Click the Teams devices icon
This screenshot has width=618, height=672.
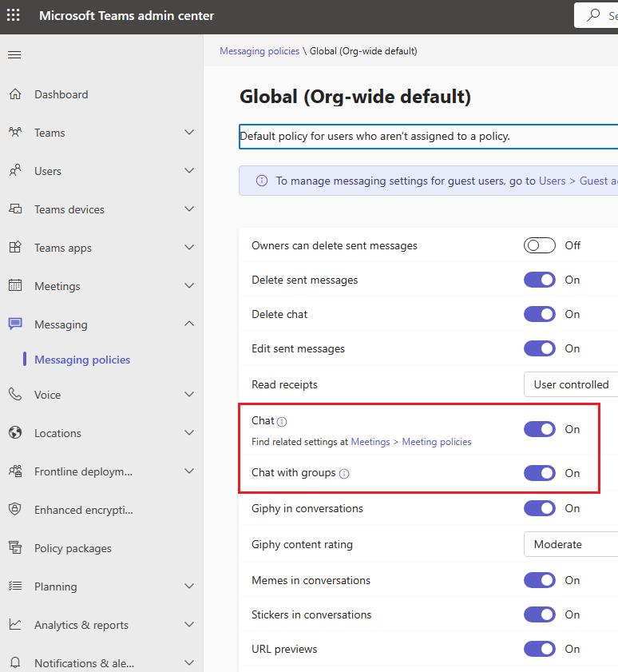[15, 209]
